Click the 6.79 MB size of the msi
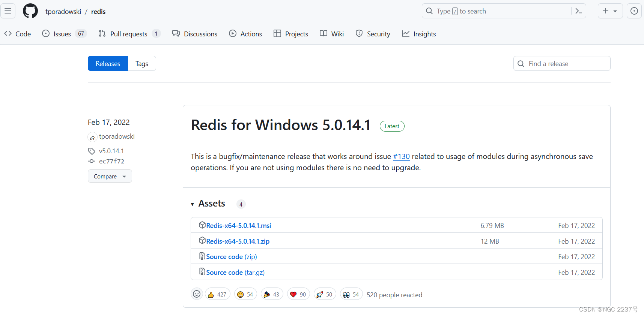 tap(492, 225)
